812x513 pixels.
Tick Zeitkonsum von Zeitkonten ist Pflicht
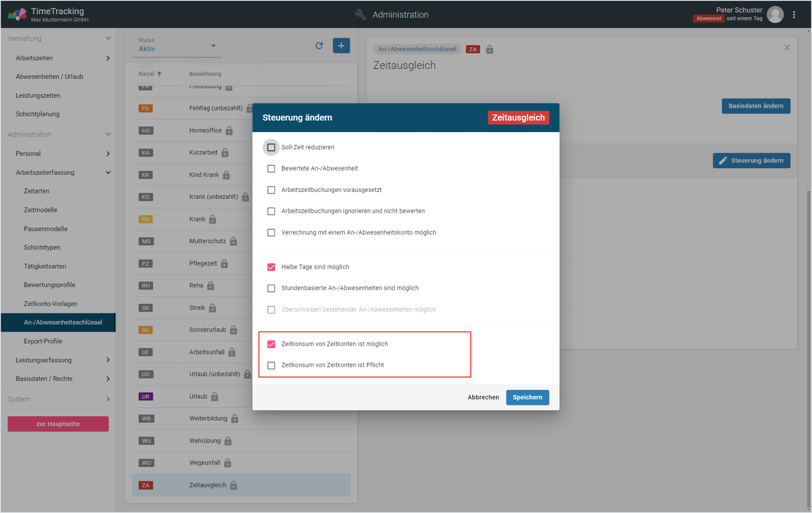click(271, 365)
